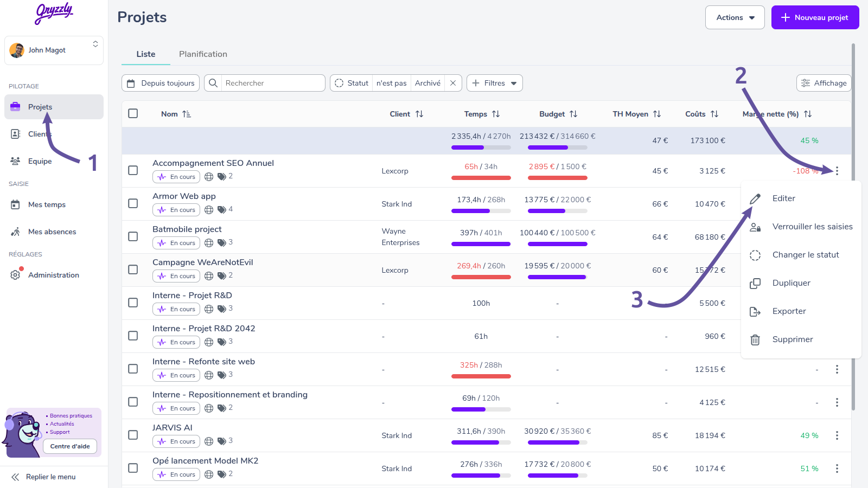Image resolution: width=868 pixels, height=488 pixels.
Task: Toggle the select-all header checkbox
Action: coord(133,113)
